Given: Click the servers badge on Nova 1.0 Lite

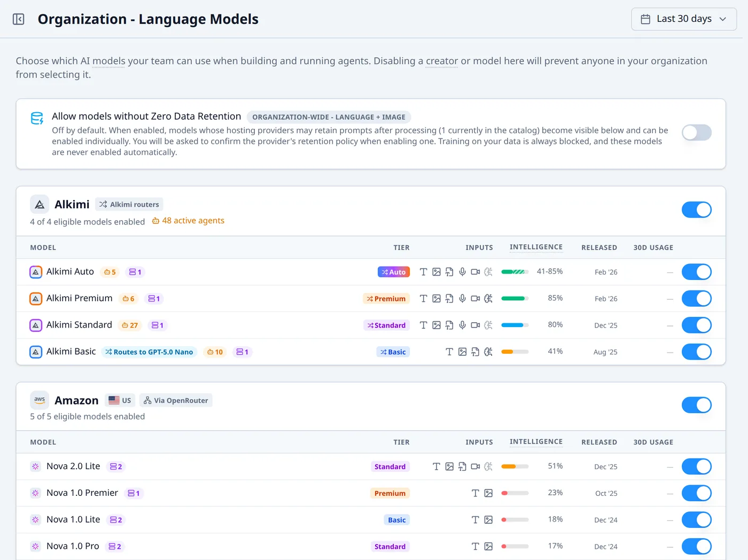Looking at the screenshot, I should tap(116, 520).
